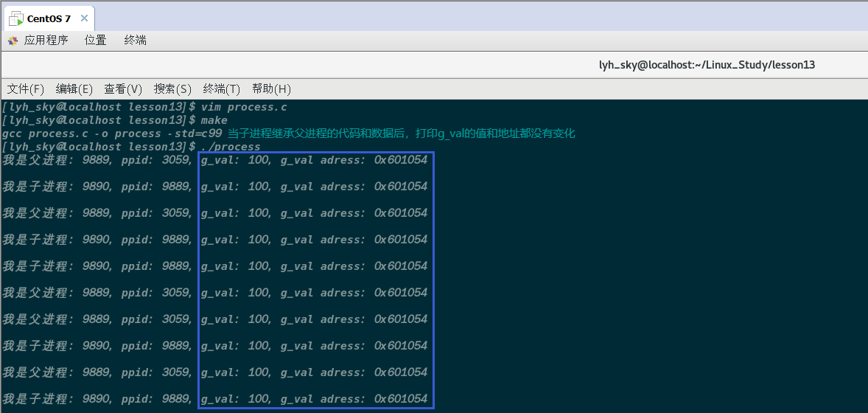Click the 'vim process.c' command line
Viewport: 868px width, 413px height.
(x=144, y=106)
